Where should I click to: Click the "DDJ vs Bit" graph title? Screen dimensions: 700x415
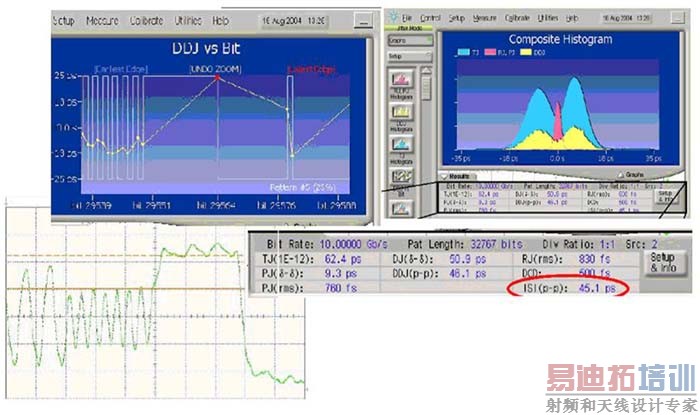(x=206, y=48)
